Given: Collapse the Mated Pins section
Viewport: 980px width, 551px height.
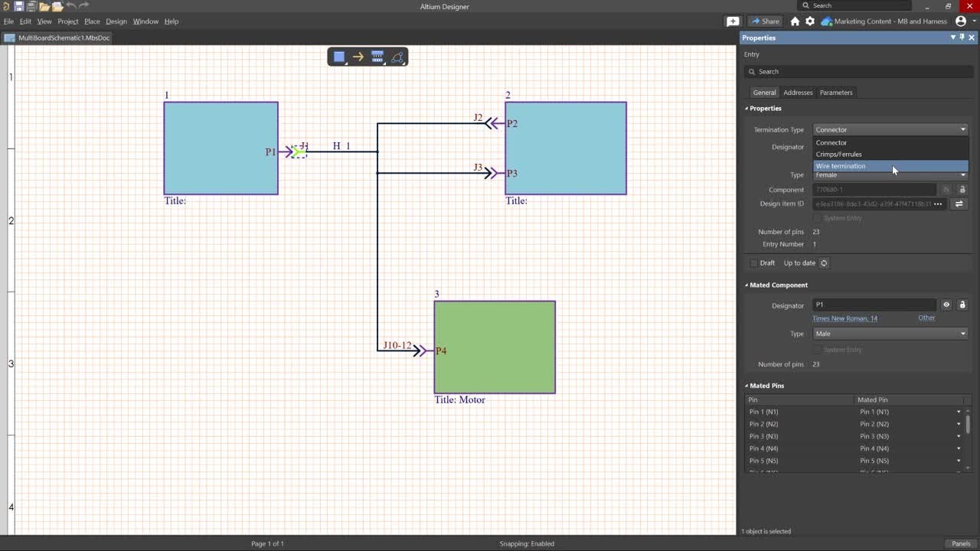Looking at the screenshot, I should tap(746, 386).
